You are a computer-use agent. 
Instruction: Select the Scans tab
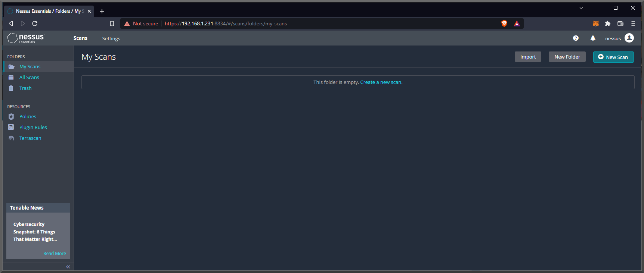pos(80,38)
